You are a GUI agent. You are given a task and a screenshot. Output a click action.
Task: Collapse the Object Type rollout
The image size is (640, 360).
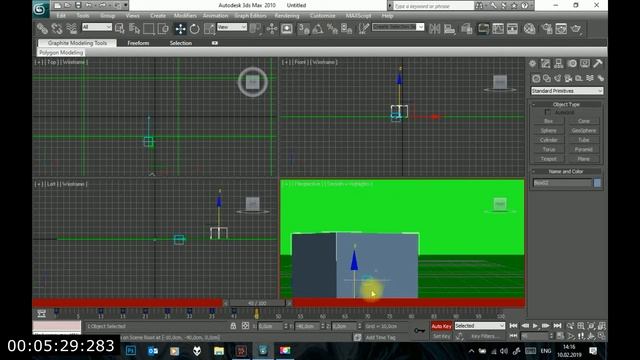(566, 104)
